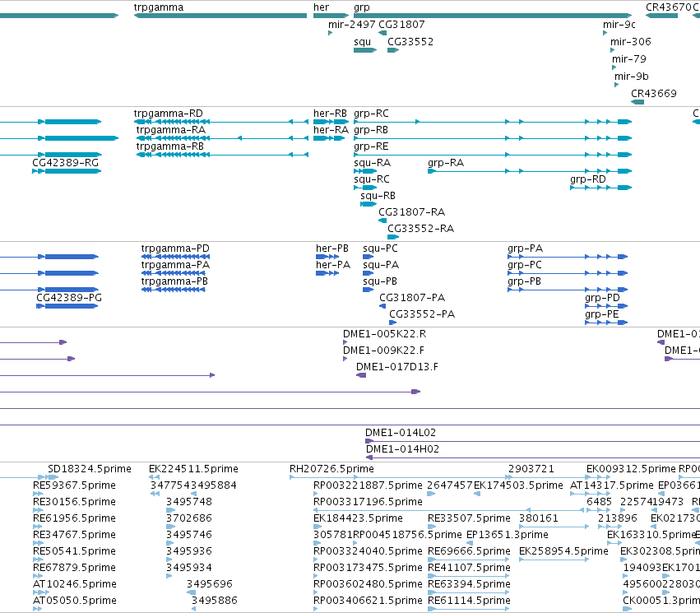Click the squ-PA protein label
This screenshot has width=700, height=613.
pyautogui.click(x=381, y=265)
